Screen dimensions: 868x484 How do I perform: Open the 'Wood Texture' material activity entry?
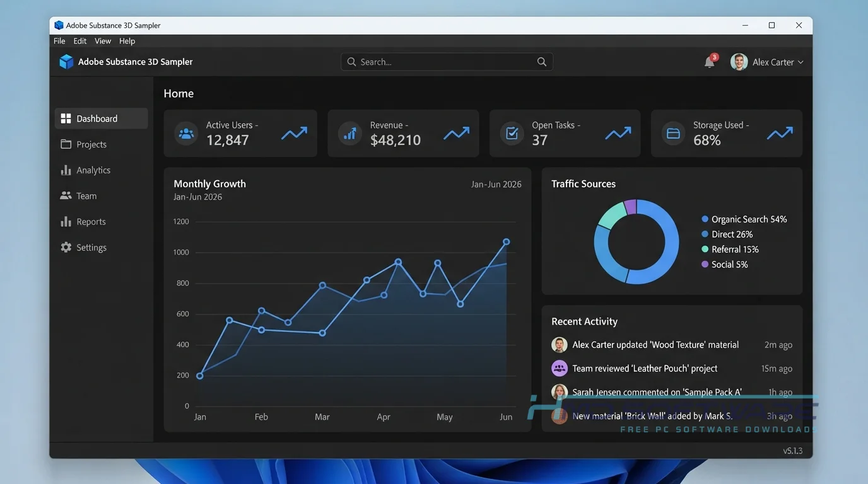click(x=672, y=345)
